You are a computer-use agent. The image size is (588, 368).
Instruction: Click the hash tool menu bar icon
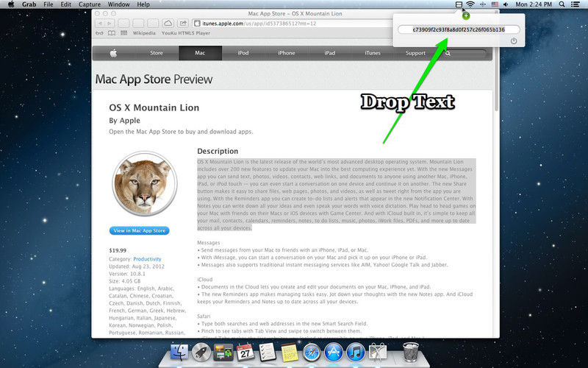(459, 4)
